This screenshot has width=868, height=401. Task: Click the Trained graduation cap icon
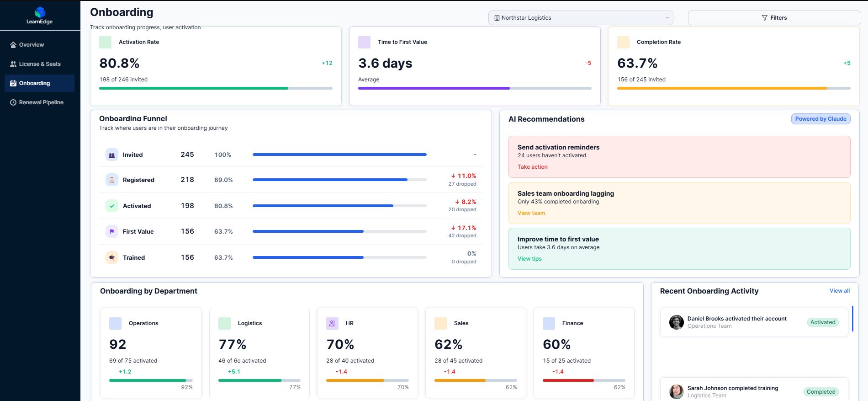point(112,257)
